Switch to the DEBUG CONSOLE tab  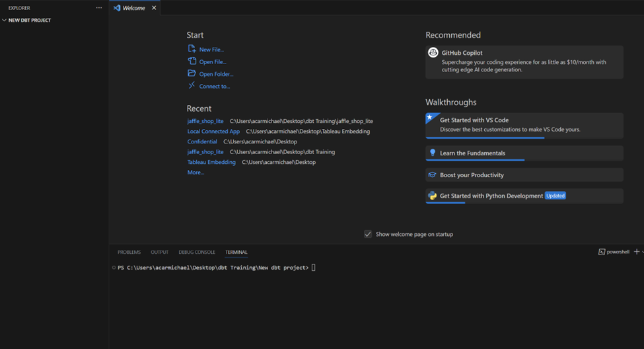pos(197,252)
